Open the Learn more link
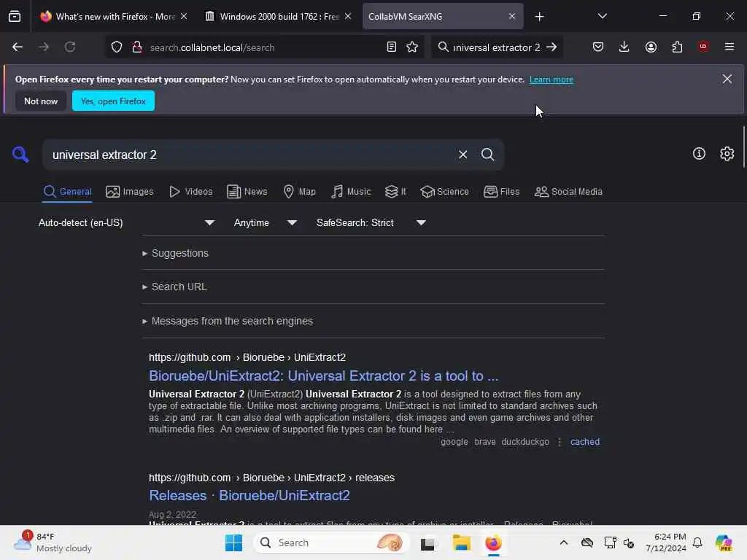The image size is (747, 560). 551,79
